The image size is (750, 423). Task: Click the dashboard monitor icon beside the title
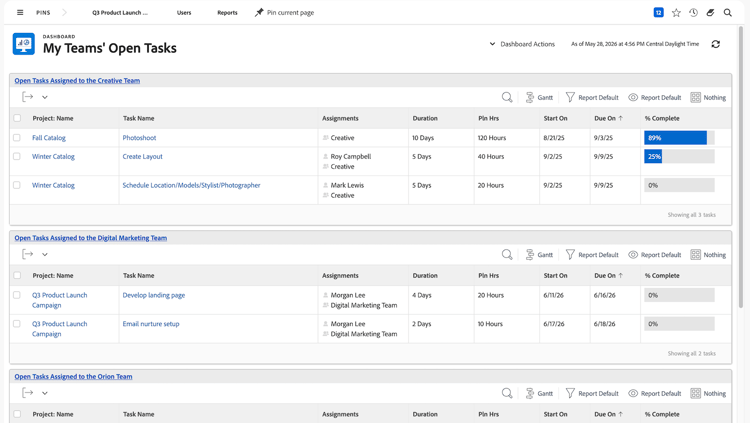pos(23,44)
